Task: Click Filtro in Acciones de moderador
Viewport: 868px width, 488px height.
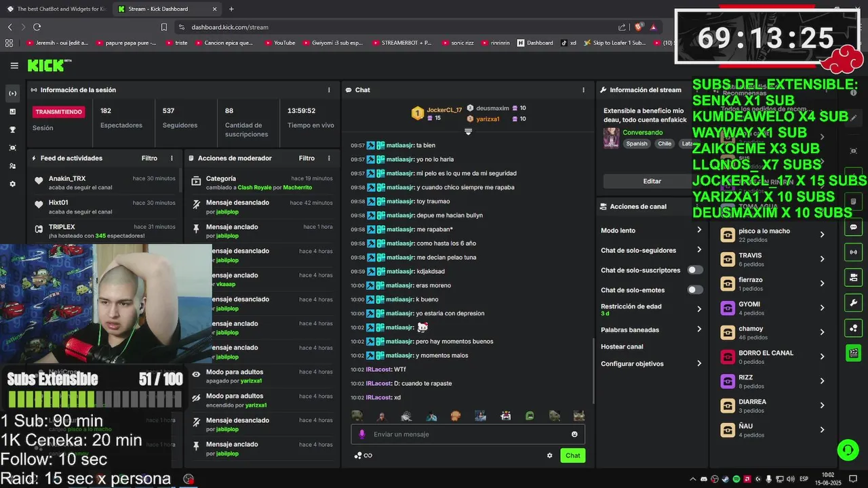Action: click(x=307, y=158)
